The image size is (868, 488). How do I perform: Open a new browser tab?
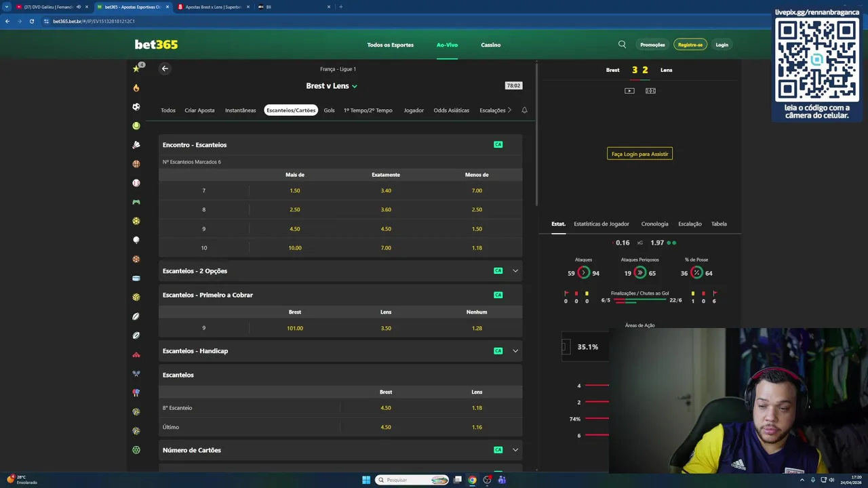click(340, 7)
